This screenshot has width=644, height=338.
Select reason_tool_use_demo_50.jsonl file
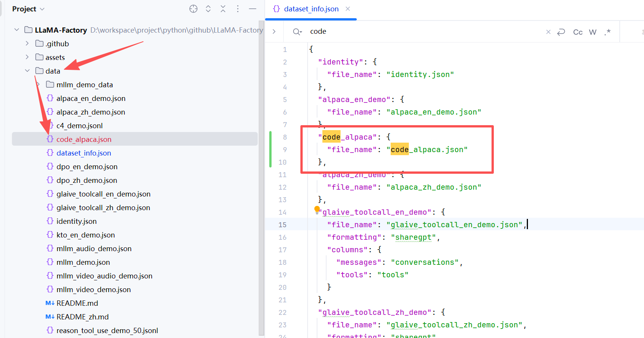pos(107,330)
